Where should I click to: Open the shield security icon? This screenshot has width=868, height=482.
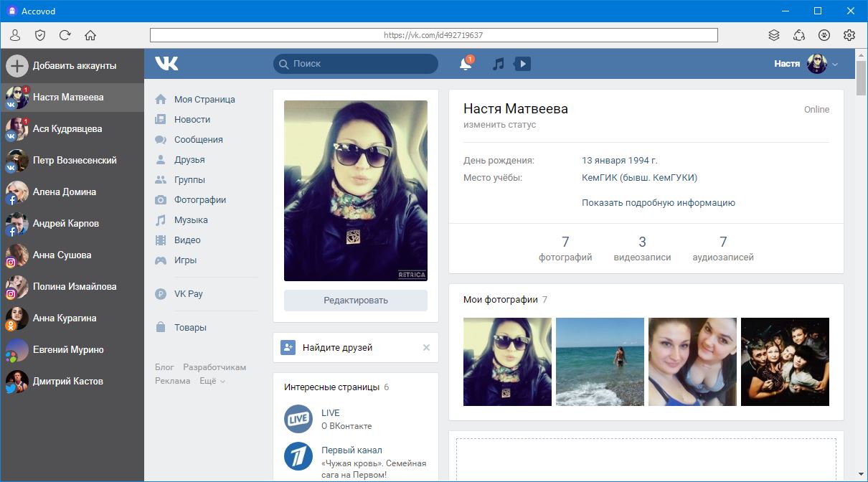40,35
